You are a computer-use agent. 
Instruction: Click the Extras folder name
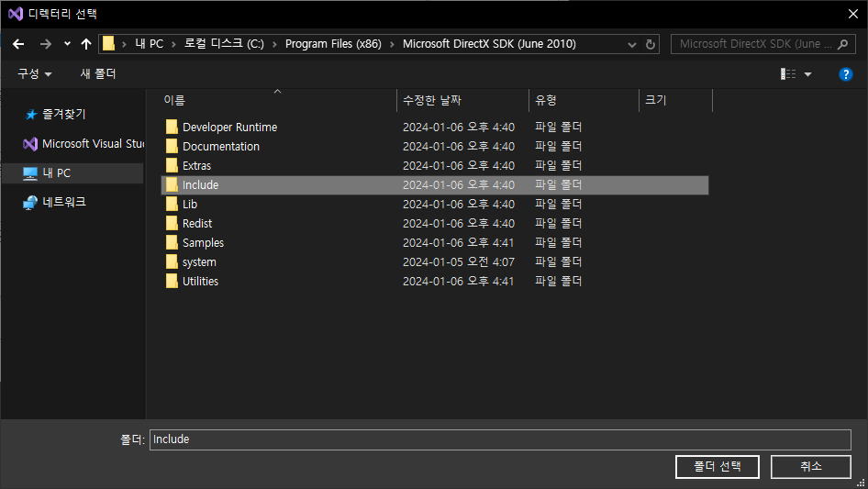tap(196, 165)
